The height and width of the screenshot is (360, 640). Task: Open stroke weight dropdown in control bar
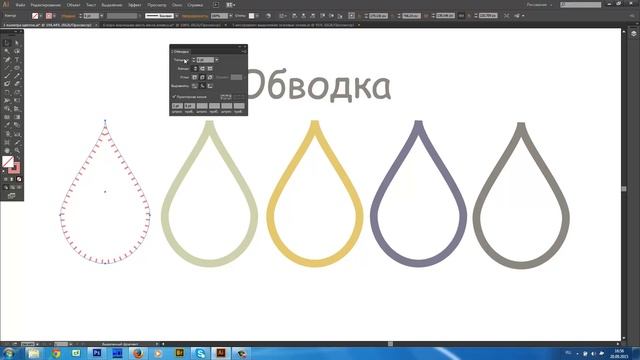102,16
